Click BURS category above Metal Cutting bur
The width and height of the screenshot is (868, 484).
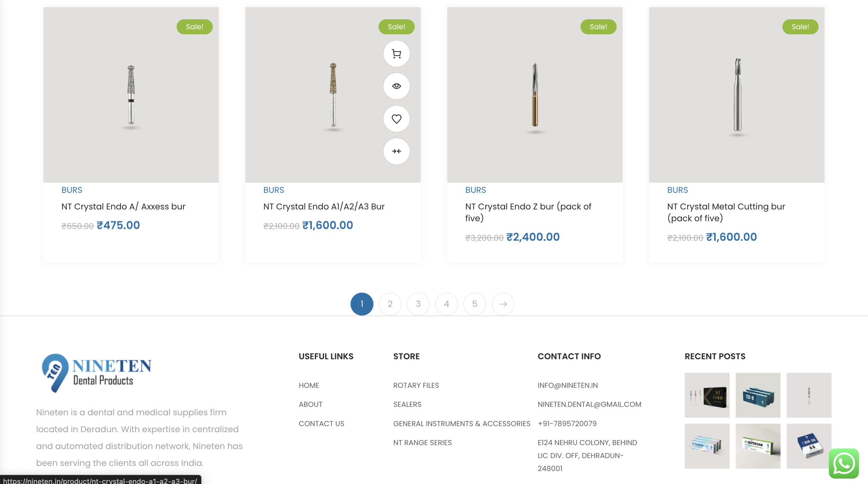[677, 190]
